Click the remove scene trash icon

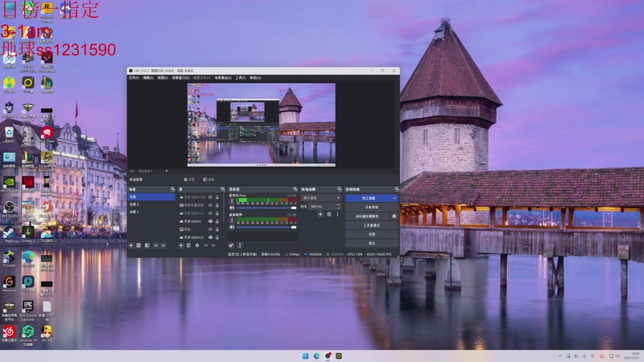[x=138, y=245]
